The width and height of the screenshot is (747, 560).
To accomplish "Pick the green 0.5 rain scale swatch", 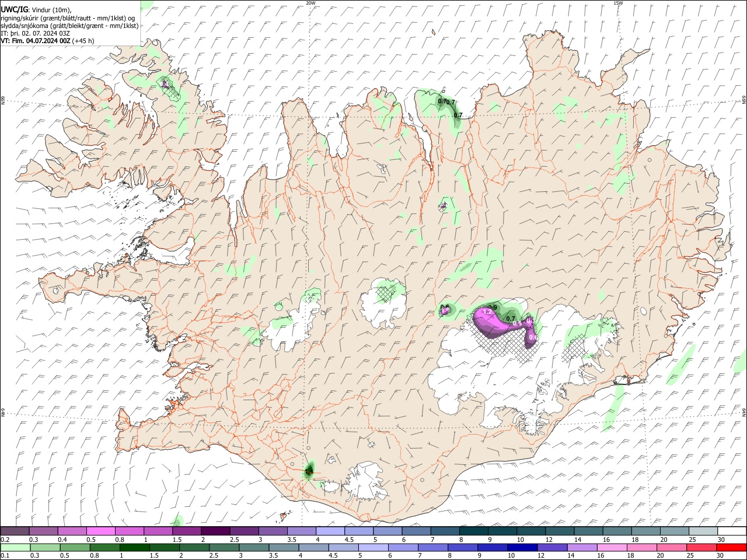I will click(x=75, y=547).
